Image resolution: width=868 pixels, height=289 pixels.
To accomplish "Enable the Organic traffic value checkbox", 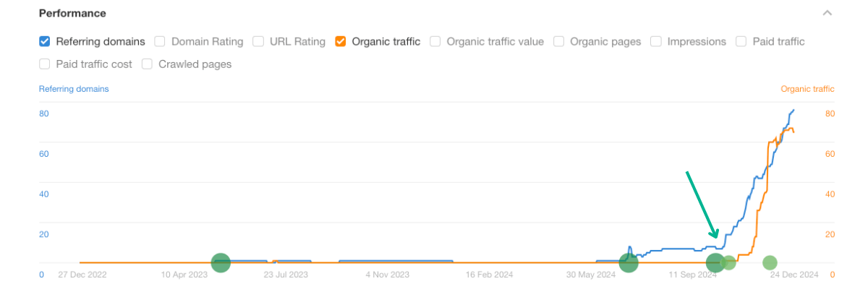I will click(435, 42).
